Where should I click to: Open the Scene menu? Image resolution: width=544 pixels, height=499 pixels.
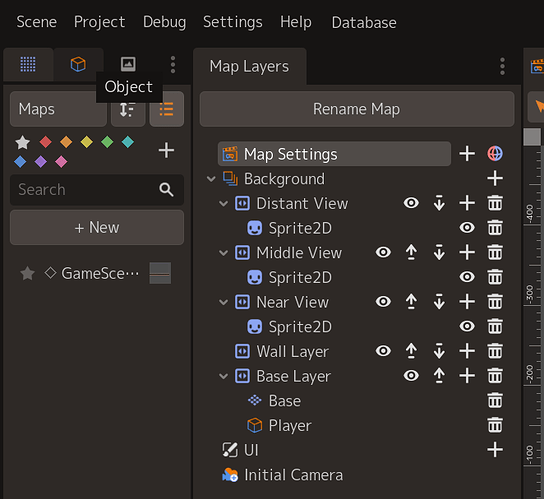pos(36,22)
